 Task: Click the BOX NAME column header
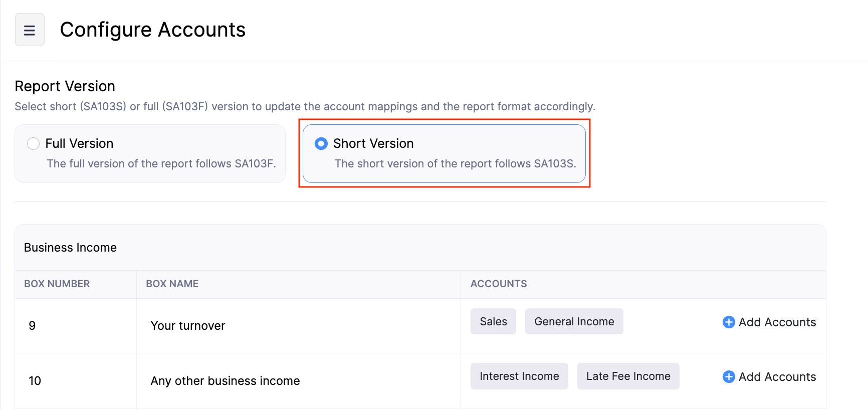pos(172,284)
